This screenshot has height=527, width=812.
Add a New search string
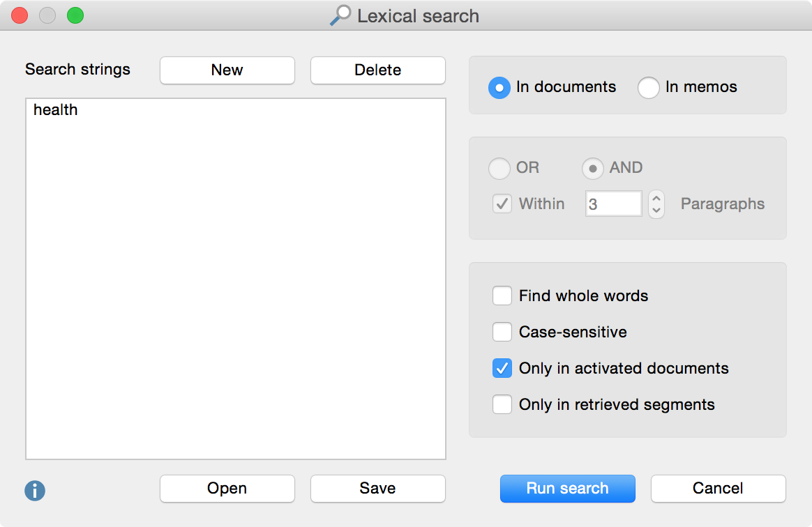pyautogui.click(x=227, y=70)
